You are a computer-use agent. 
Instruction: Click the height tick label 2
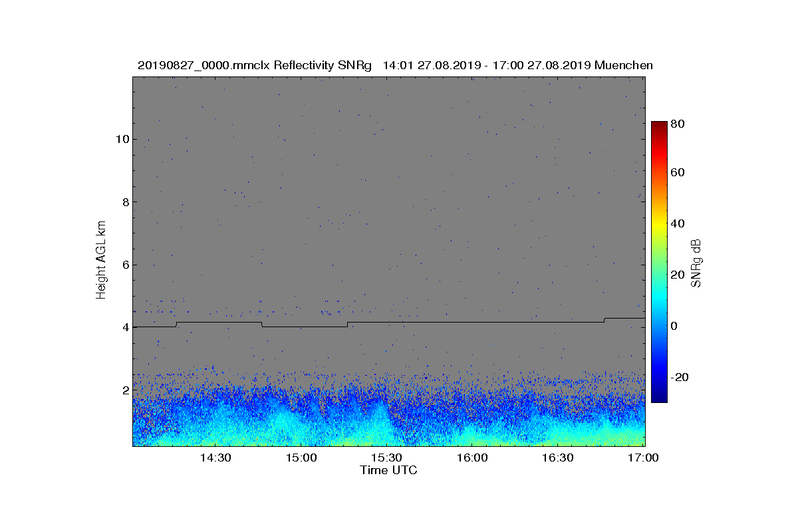[x=125, y=390]
